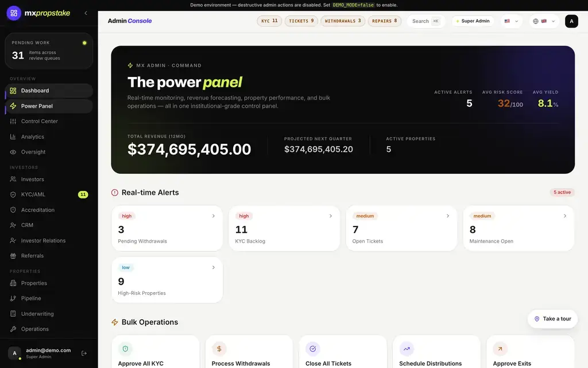588x368 pixels.
Task: Open the US flag currency dropdown
Action: tap(511, 21)
